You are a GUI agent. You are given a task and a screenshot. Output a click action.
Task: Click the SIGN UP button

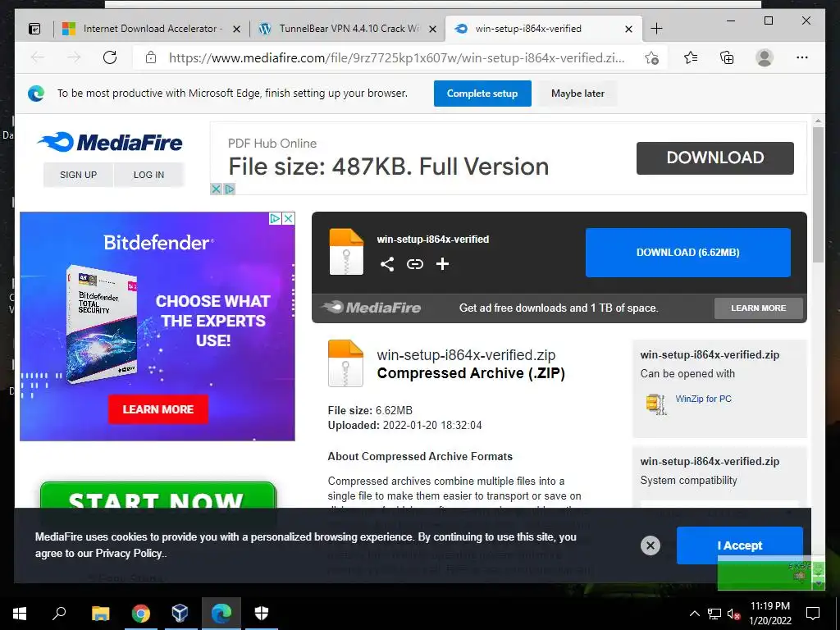(78, 175)
